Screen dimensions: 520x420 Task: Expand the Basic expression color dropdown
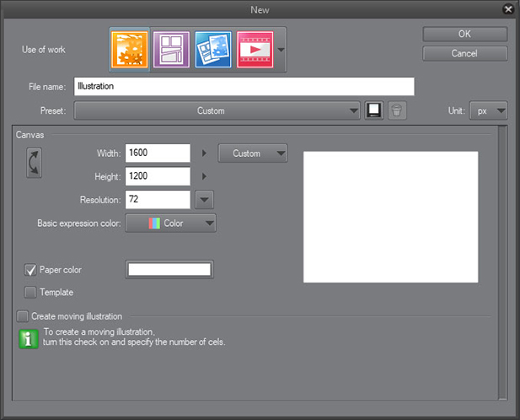click(x=170, y=223)
